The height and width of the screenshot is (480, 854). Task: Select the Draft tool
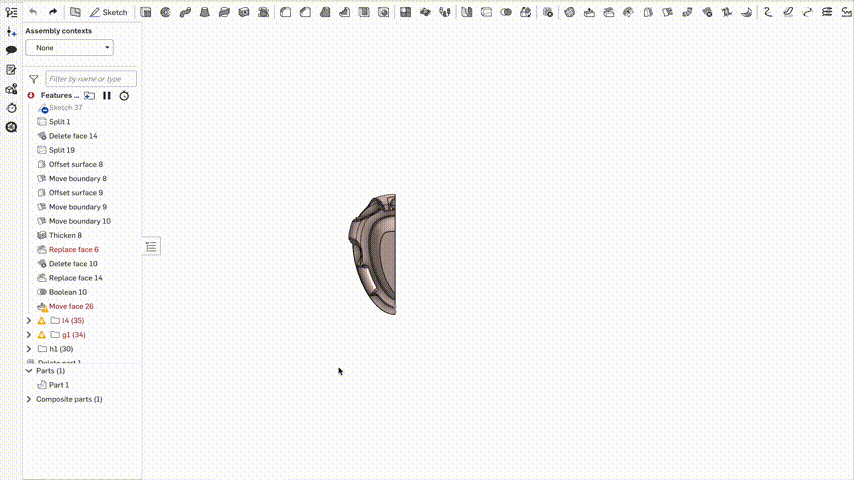[x=325, y=12]
